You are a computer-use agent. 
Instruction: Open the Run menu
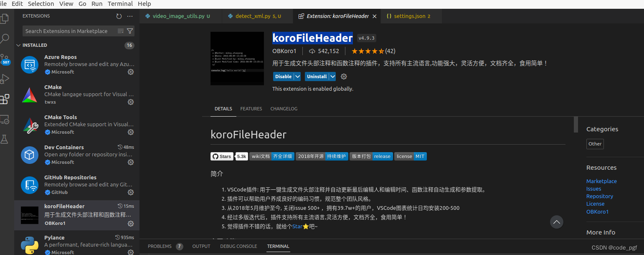97,4
